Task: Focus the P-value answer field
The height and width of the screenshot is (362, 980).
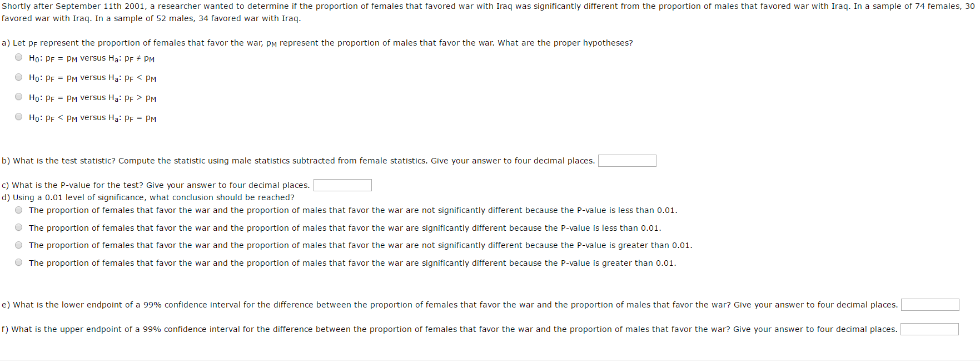Action: [x=342, y=185]
